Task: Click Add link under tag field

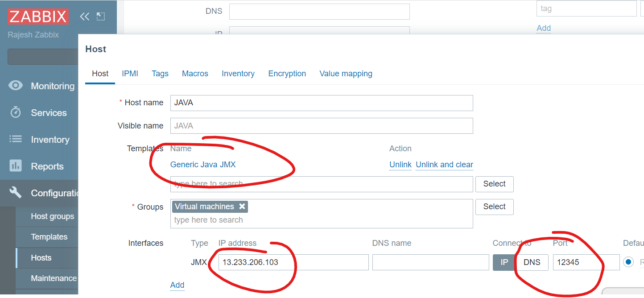Action: (x=544, y=28)
